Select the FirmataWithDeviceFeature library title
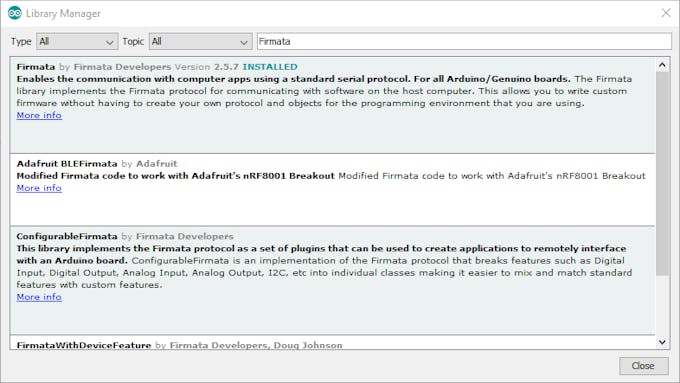The height and width of the screenshot is (383, 680). pos(84,345)
